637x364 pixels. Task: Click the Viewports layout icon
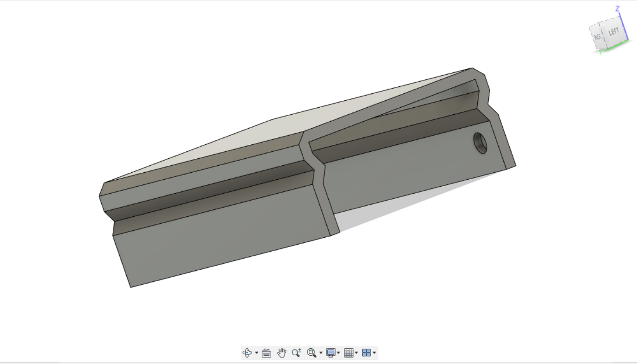point(366,353)
